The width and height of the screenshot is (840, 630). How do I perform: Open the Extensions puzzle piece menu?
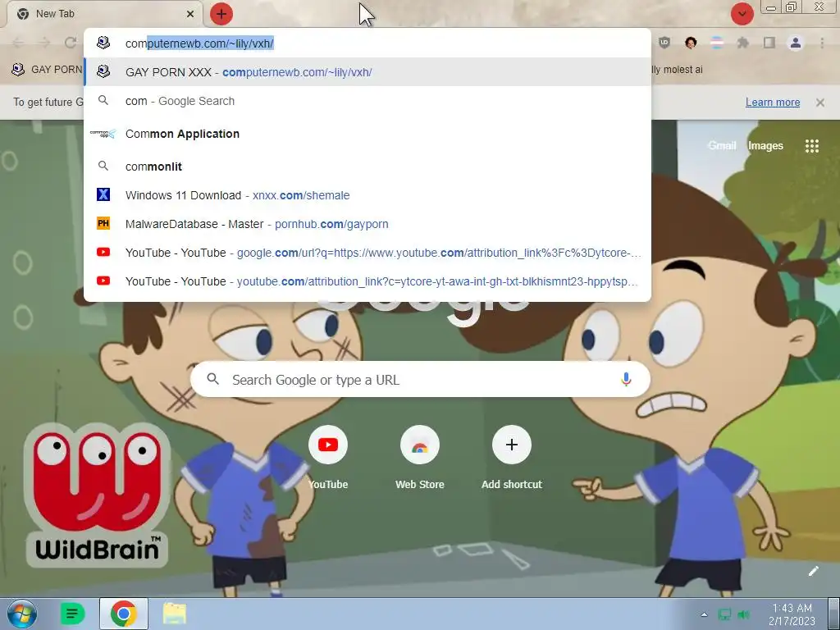coord(742,43)
